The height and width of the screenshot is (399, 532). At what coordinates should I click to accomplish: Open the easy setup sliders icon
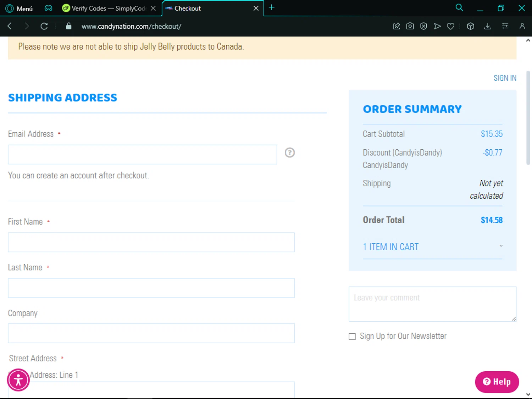click(505, 26)
